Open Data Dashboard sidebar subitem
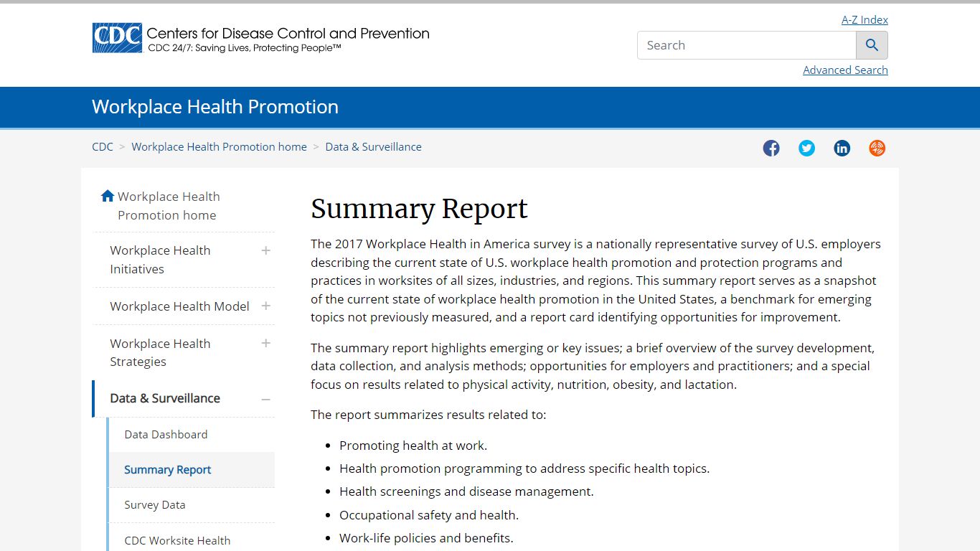Image resolution: width=980 pixels, height=551 pixels. (x=166, y=435)
